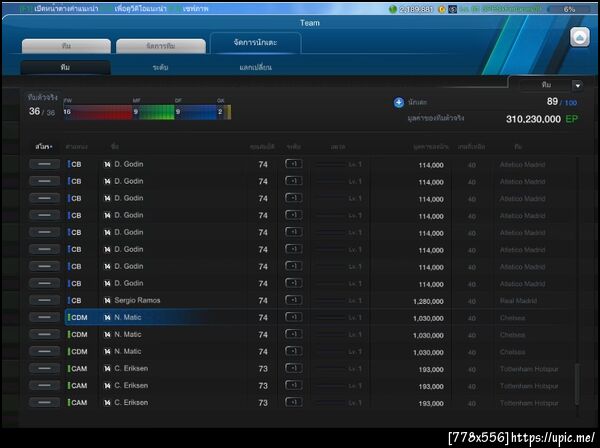Click the +1 level icon on the first D. Godin row
600x448 pixels.
pos(293,164)
